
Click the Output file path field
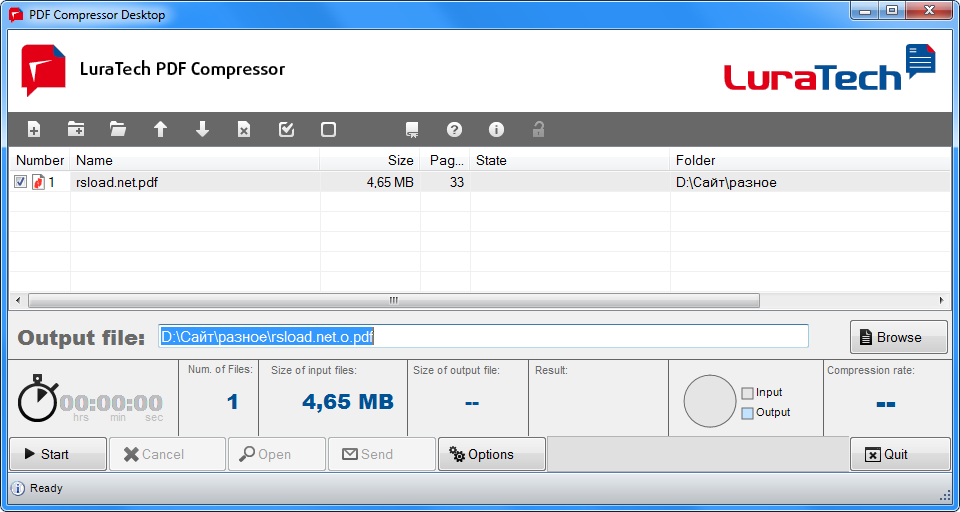tap(484, 336)
